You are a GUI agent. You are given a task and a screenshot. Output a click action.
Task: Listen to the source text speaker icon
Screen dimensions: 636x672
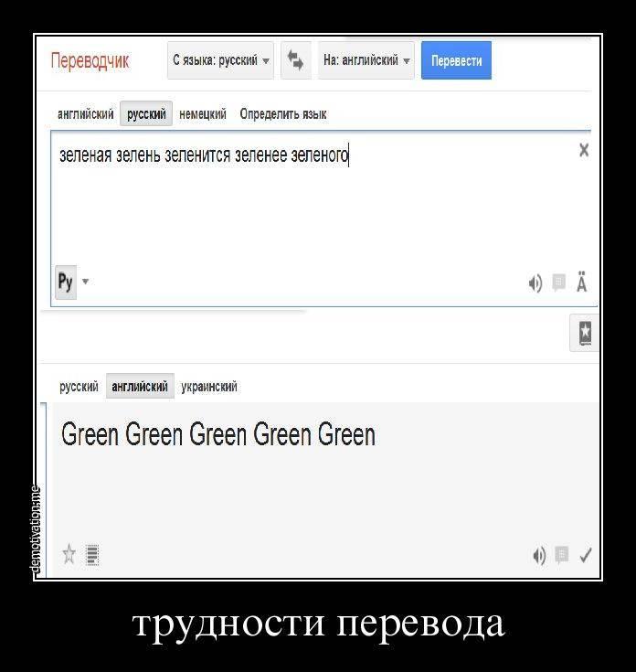pos(535,283)
